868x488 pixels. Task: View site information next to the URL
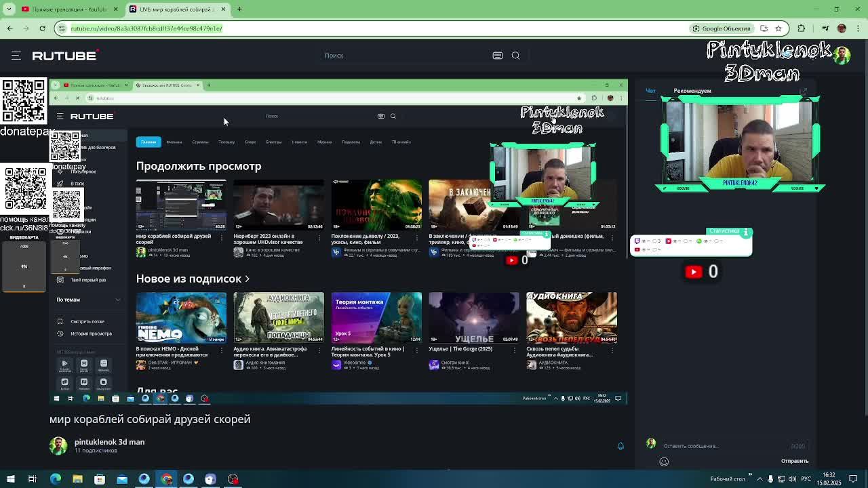tap(62, 28)
